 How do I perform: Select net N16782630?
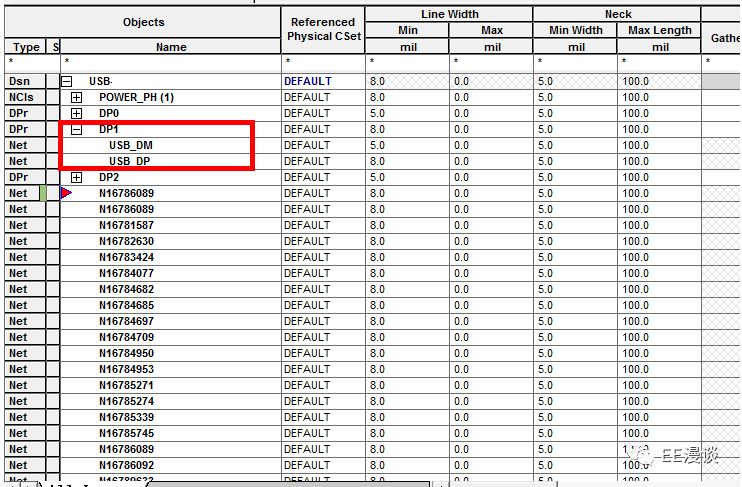(x=126, y=241)
